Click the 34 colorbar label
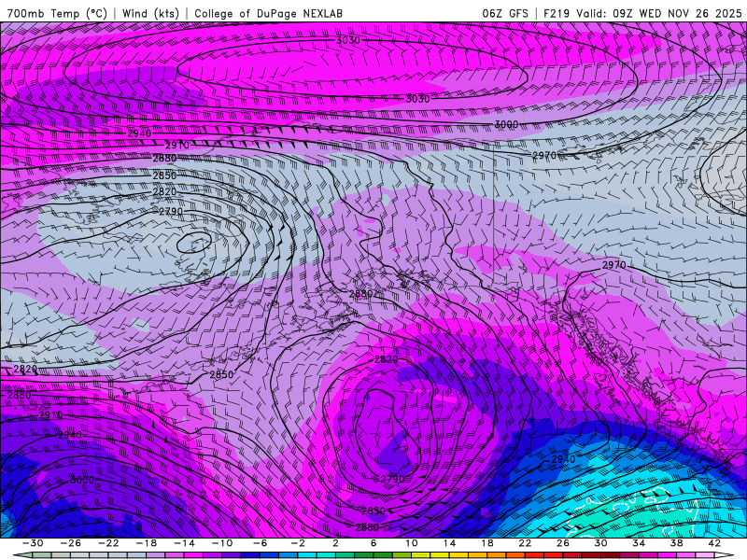 639,543
